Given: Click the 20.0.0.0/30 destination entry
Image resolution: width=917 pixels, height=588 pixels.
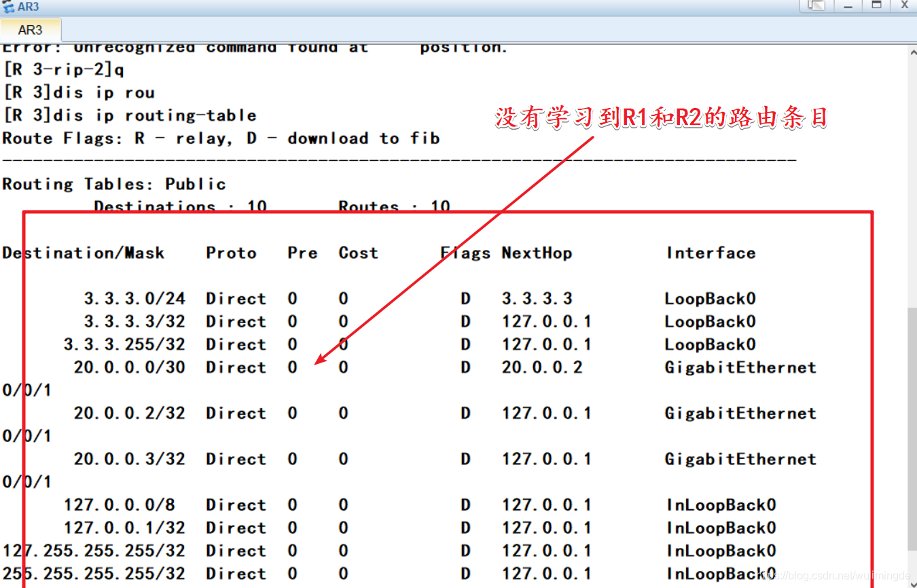Looking at the screenshot, I should pos(130,367).
